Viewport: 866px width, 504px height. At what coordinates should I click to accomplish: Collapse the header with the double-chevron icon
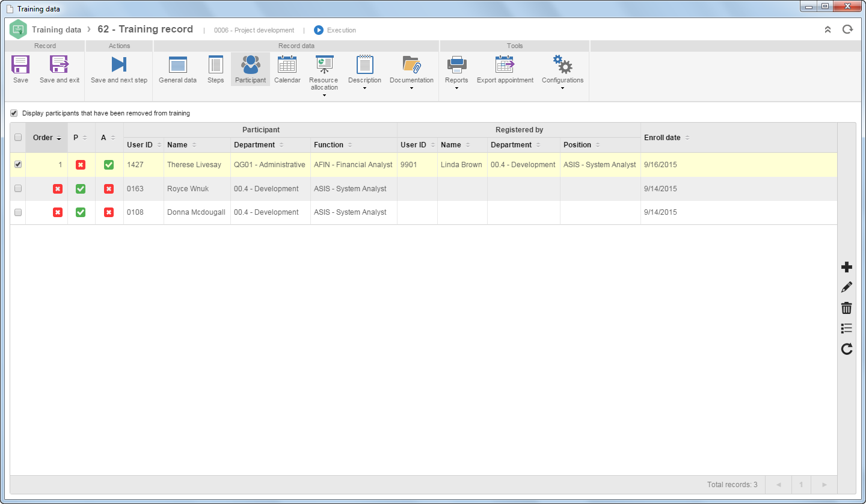coord(828,29)
